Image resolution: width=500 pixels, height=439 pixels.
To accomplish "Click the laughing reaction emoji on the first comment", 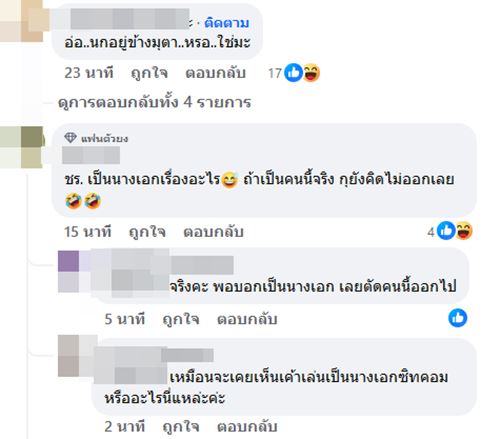I will pyautogui.click(x=311, y=73).
